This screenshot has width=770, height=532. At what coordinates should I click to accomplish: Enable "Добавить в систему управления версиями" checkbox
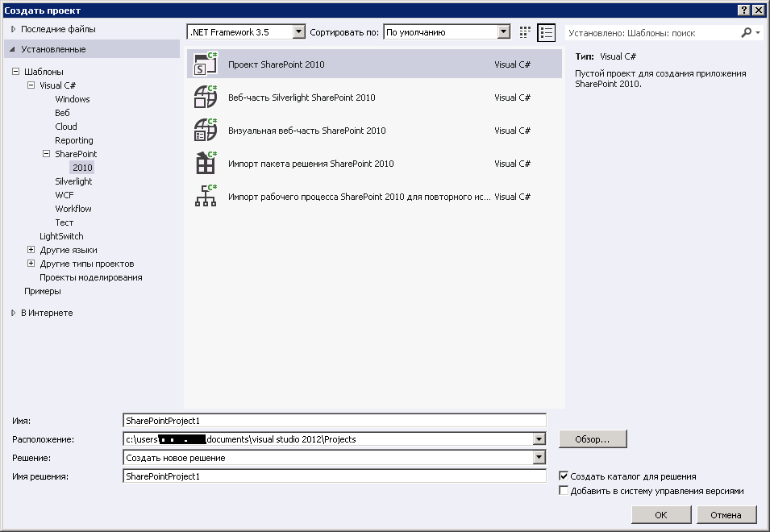coord(564,491)
